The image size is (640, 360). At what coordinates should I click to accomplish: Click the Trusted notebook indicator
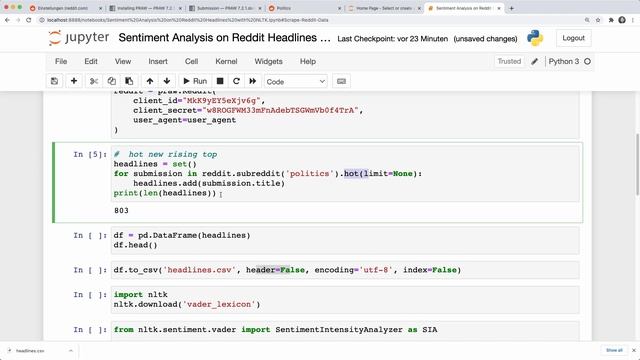[509, 61]
